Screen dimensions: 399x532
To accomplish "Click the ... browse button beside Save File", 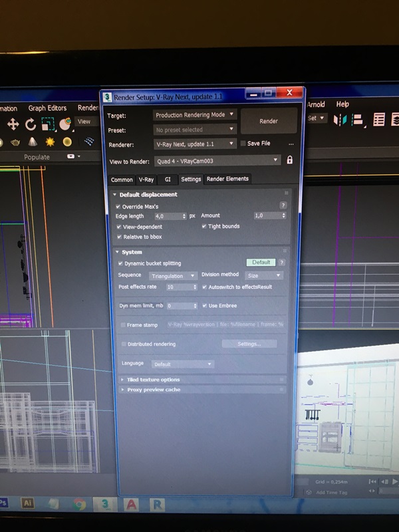I will [291, 144].
